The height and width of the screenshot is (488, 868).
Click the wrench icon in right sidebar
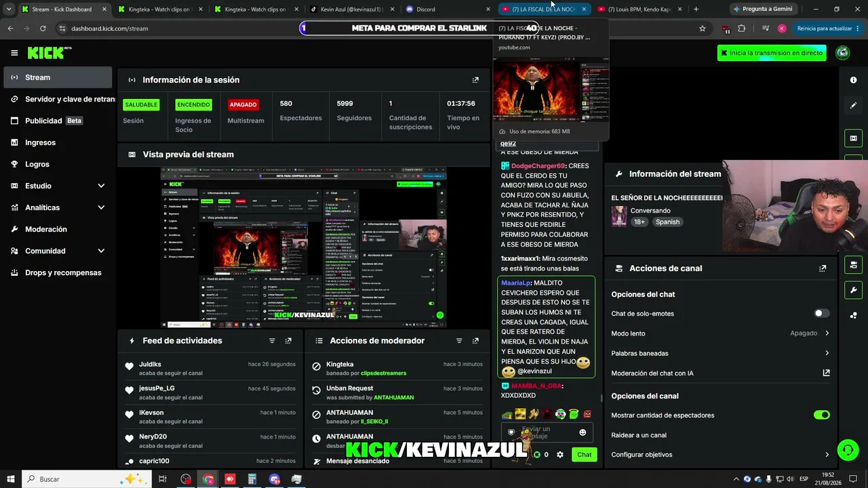853,290
